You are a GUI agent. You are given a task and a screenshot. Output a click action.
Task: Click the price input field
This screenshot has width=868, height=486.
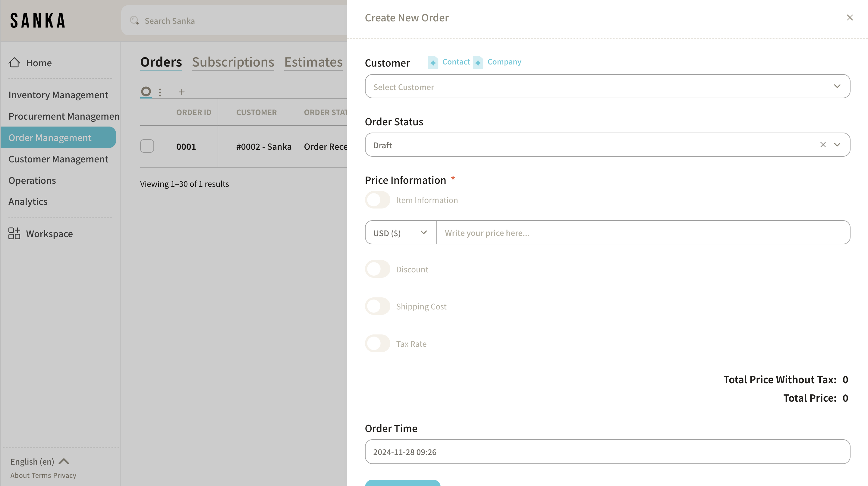643,233
